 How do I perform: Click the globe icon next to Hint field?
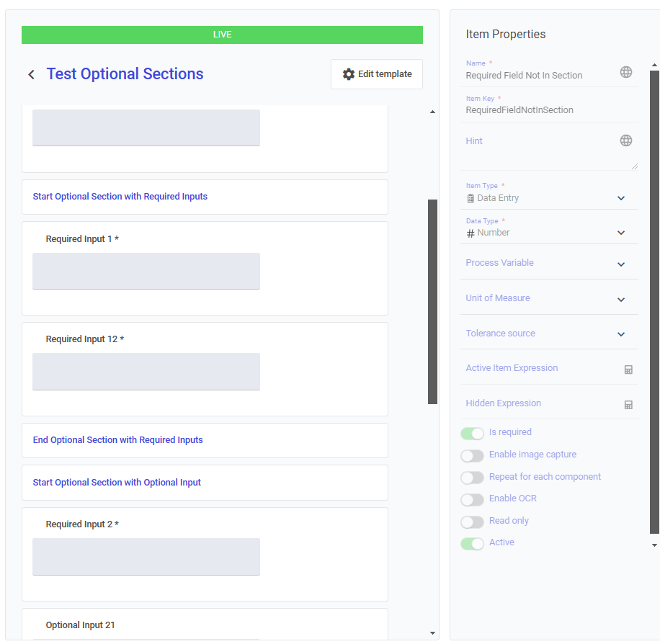coord(626,140)
